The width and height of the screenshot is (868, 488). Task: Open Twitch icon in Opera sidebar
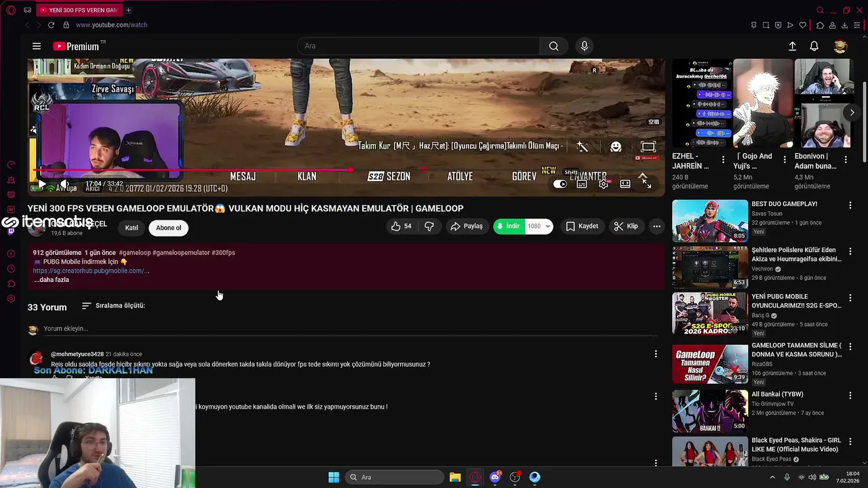click(x=11, y=231)
